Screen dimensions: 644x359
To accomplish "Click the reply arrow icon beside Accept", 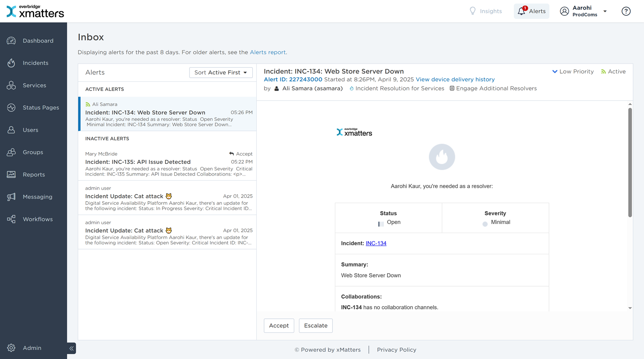I will [x=231, y=154].
